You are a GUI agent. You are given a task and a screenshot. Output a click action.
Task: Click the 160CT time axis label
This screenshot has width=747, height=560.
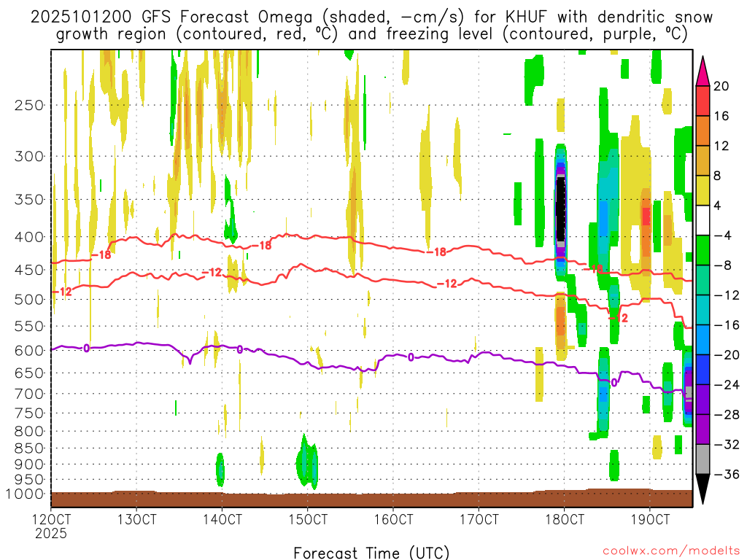click(393, 519)
